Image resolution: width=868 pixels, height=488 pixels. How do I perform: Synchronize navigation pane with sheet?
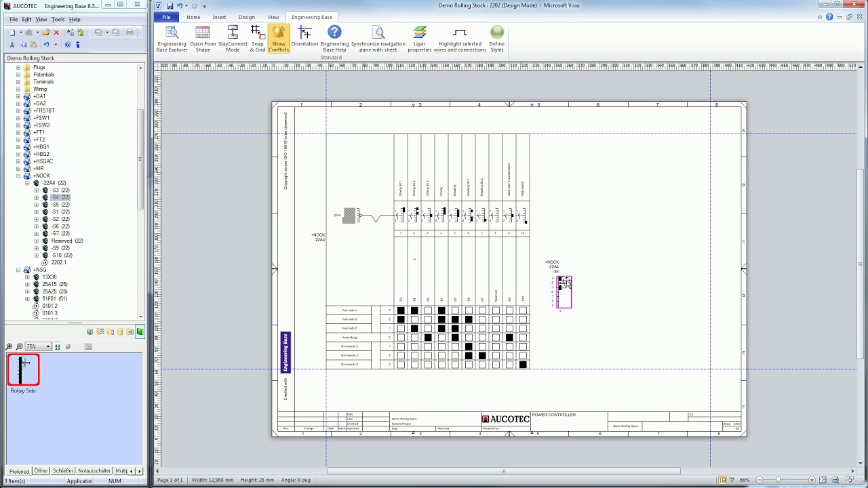(x=378, y=39)
